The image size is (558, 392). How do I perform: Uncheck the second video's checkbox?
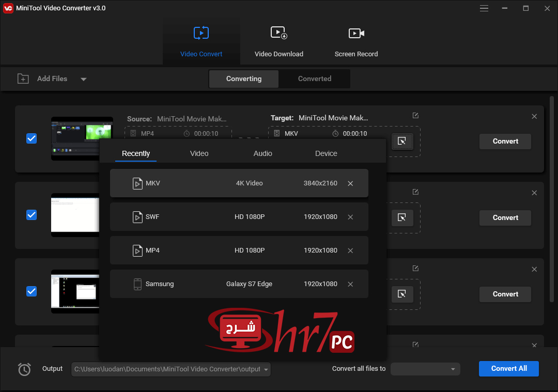point(32,215)
